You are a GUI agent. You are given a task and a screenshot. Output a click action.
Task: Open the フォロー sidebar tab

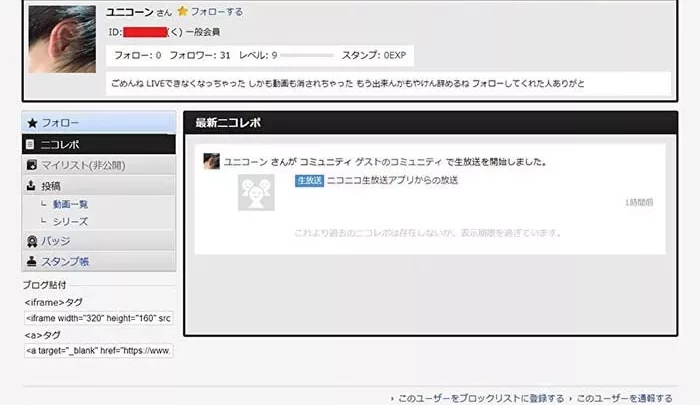(x=99, y=123)
